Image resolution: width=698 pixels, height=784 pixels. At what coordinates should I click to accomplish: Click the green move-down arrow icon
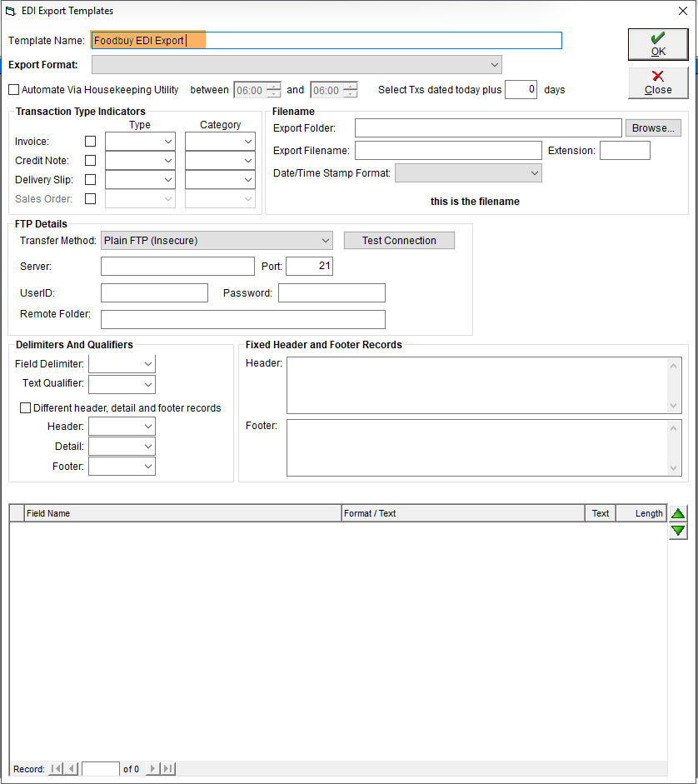678,531
